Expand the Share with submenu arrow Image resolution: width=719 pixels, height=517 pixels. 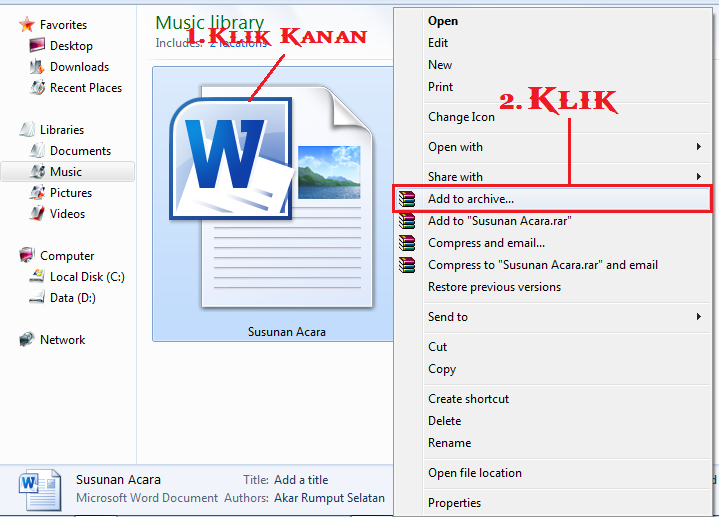[x=699, y=177]
